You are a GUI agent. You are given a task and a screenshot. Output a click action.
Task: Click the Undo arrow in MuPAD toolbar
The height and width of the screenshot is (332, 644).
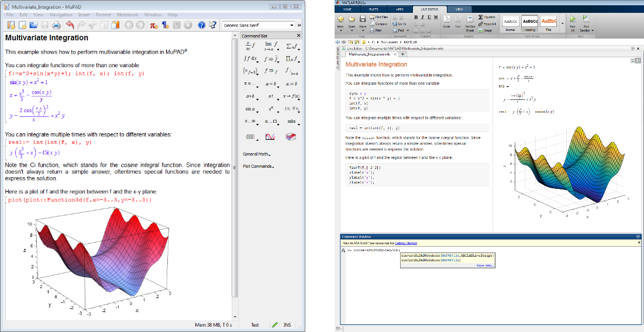coord(70,25)
